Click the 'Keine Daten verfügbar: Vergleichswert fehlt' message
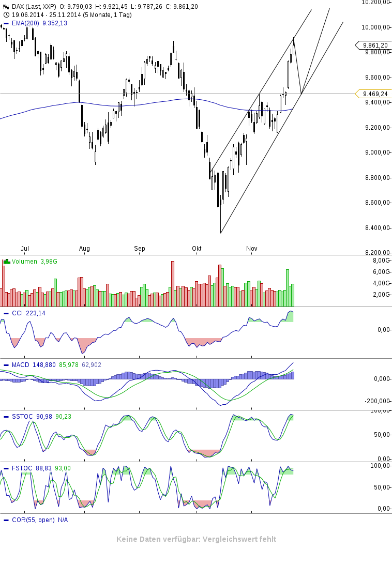The width and height of the screenshot is (392, 565). (x=196, y=539)
